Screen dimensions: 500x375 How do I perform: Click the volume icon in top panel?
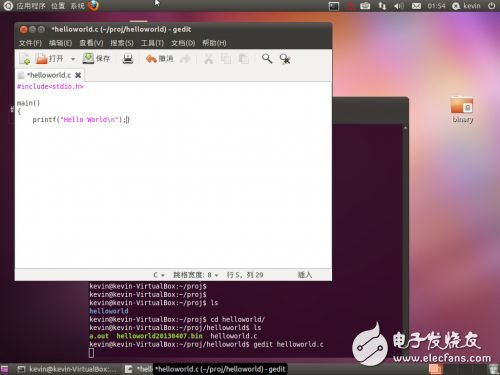pyautogui.click(x=399, y=6)
